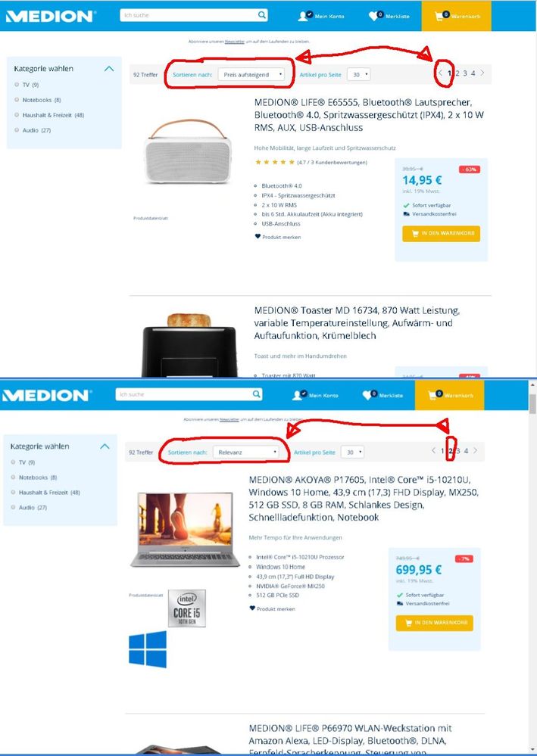Click the Produkt merken heart under the AKOYA notebook
The height and width of the screenshot is (756, 537).
point(252,608)
